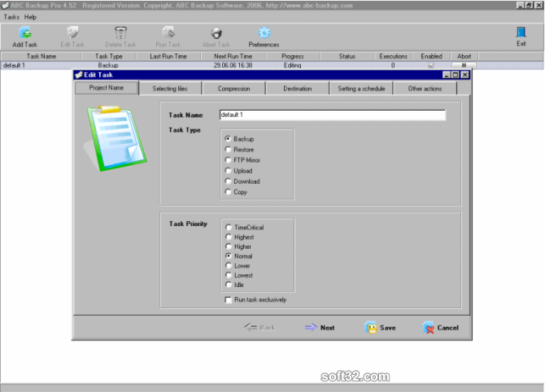Switch to the Project Name tab
The height and width of the screenshot is (392, 545).
coord(107,88)
